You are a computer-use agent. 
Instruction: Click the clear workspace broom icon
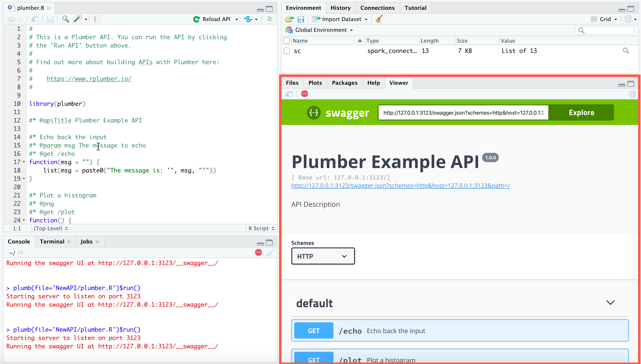[379, 19]
